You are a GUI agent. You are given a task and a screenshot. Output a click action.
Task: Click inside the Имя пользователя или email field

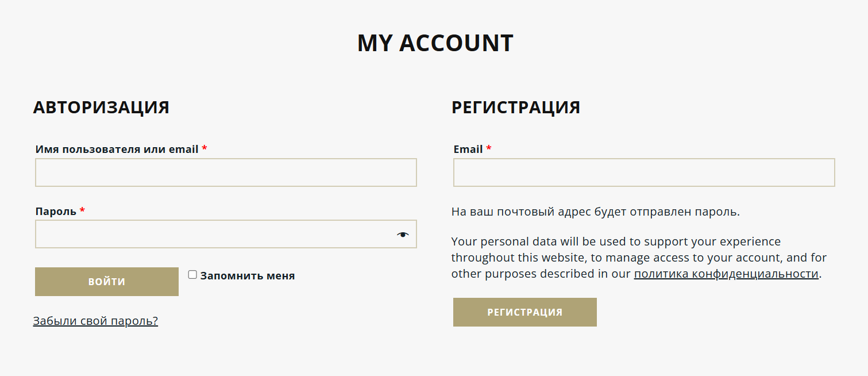[226, 172]
